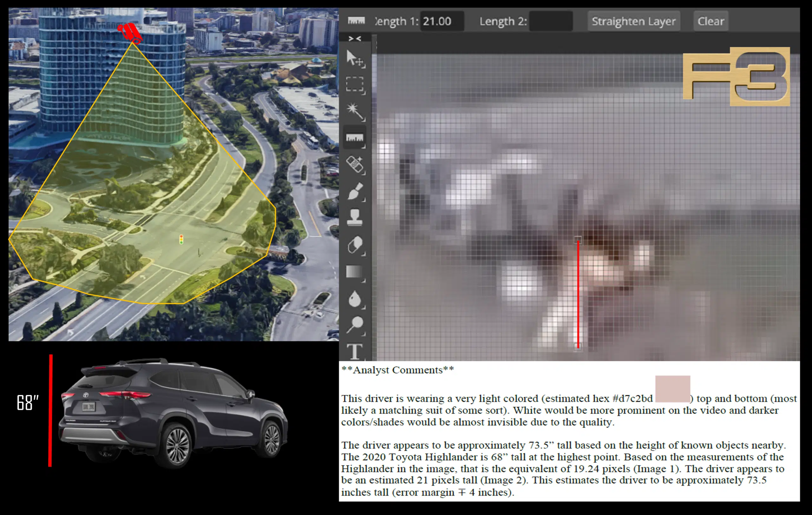Click the traffic light marker on map
Image resolution: width=812 pixels, height=515 pixels.
[x=181, y=240]
